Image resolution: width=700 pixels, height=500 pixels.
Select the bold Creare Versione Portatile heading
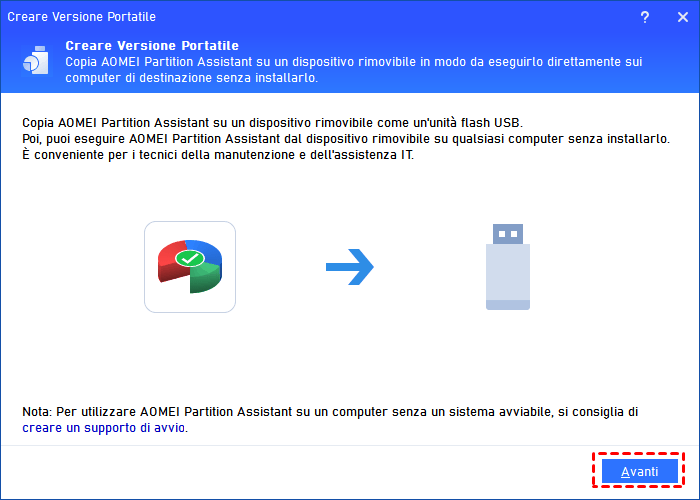152,46
